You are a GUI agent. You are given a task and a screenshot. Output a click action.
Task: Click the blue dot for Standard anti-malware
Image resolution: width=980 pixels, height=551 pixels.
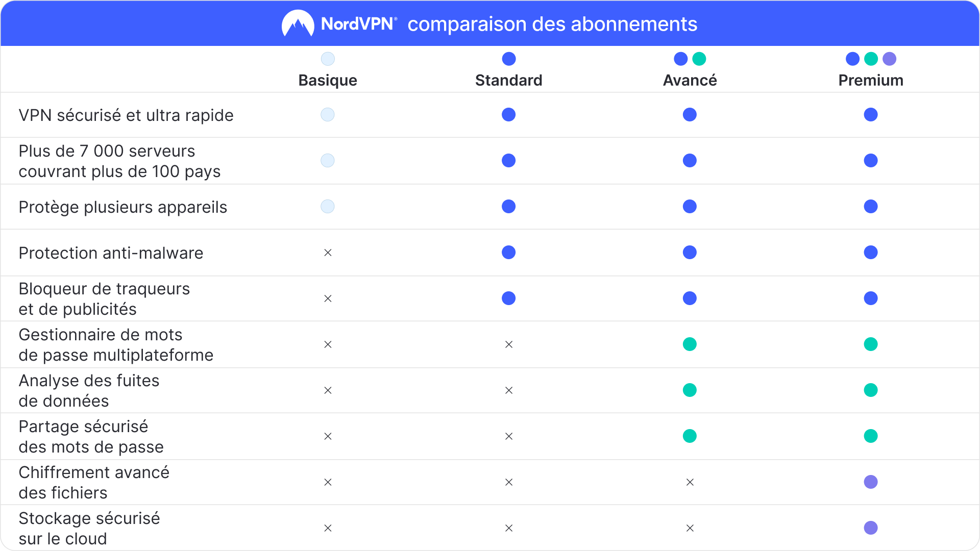509,253
